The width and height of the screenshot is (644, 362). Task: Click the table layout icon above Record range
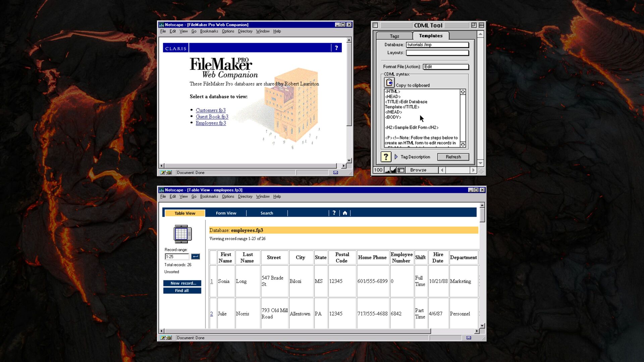(182, 234)
